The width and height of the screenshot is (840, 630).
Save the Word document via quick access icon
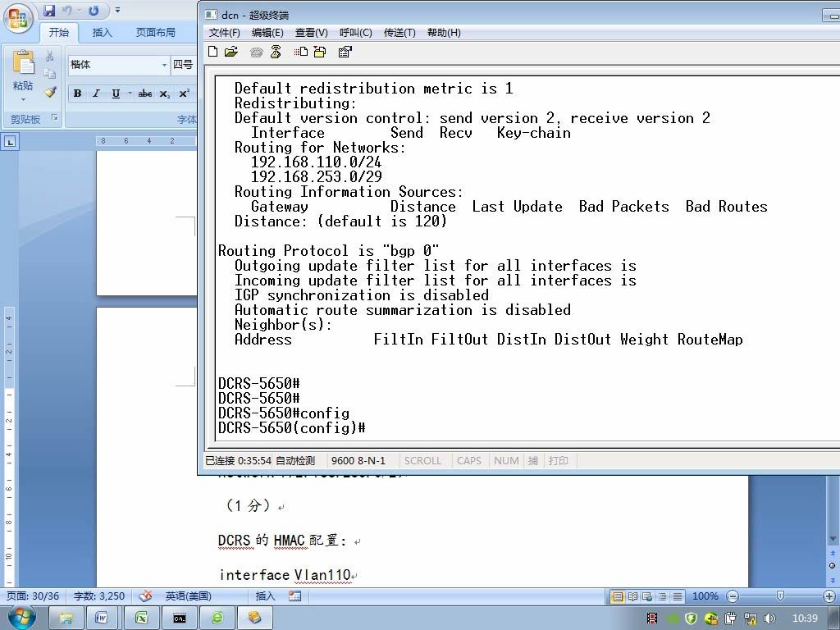coord(49,10)
